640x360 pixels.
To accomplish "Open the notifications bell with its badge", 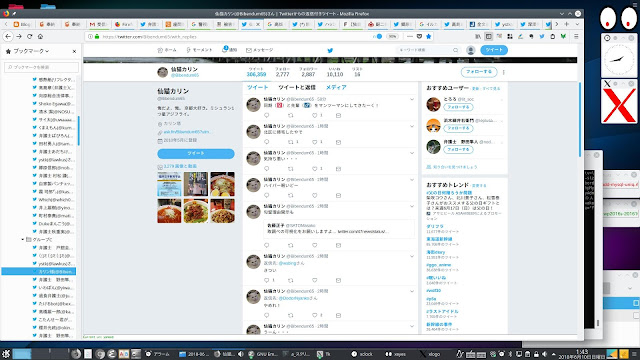I will (224, 49).
